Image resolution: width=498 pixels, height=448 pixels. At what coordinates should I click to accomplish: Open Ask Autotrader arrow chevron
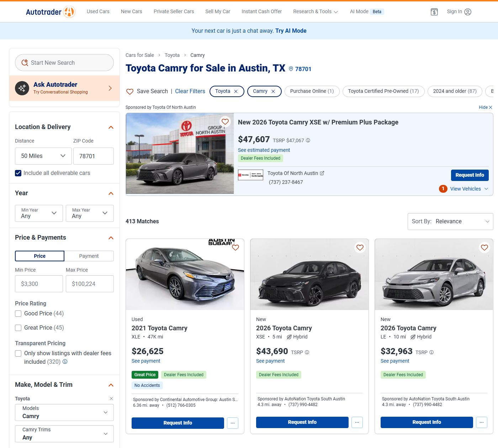coord(110,88)
